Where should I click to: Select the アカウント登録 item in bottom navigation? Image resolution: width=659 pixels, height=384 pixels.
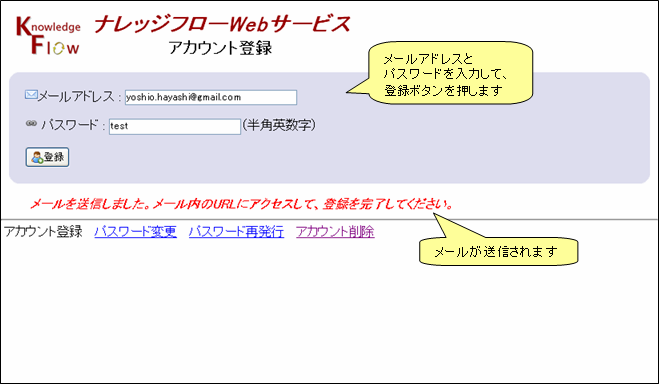(43, 231)
